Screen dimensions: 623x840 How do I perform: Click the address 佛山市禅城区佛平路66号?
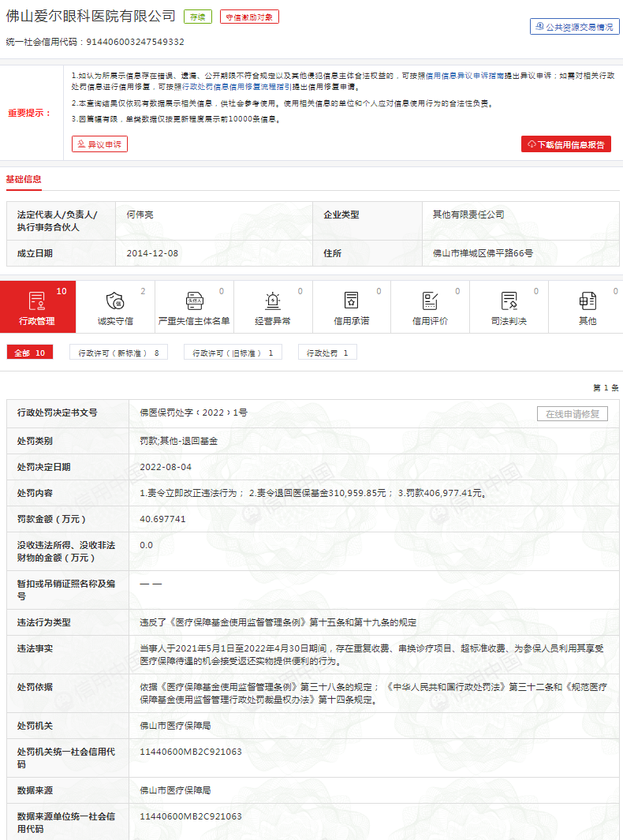pos(483,253)
